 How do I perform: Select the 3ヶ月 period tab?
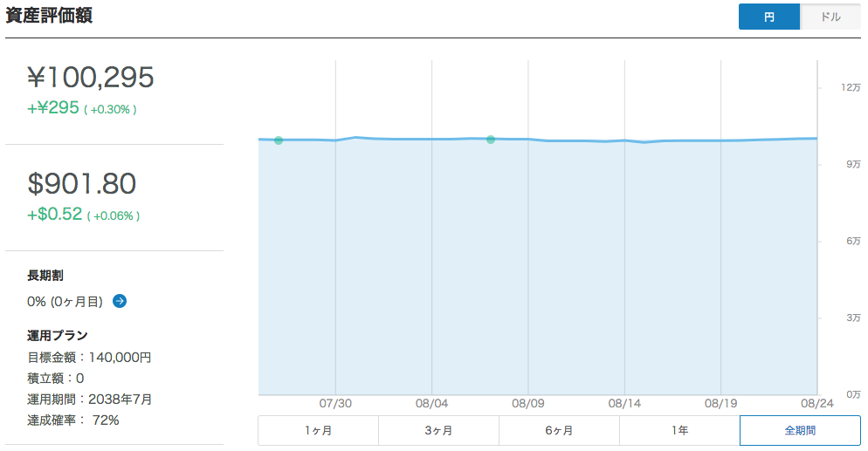[x=438, y=431]
